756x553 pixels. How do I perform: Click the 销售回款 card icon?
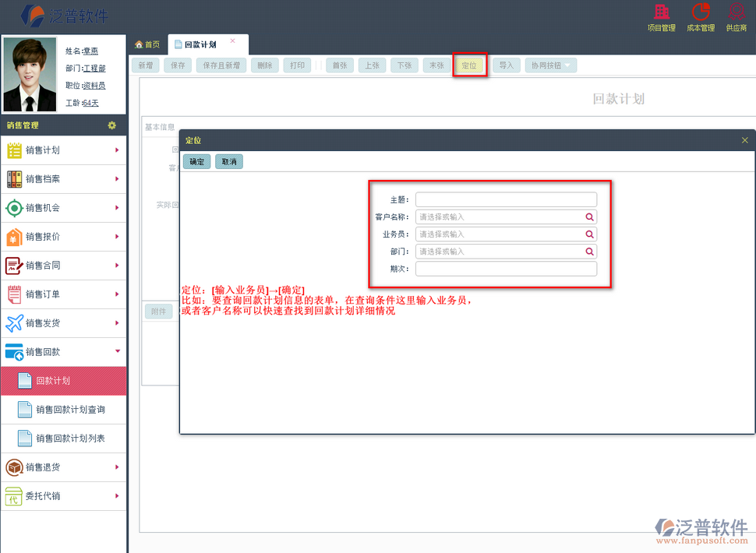(14, 352)
